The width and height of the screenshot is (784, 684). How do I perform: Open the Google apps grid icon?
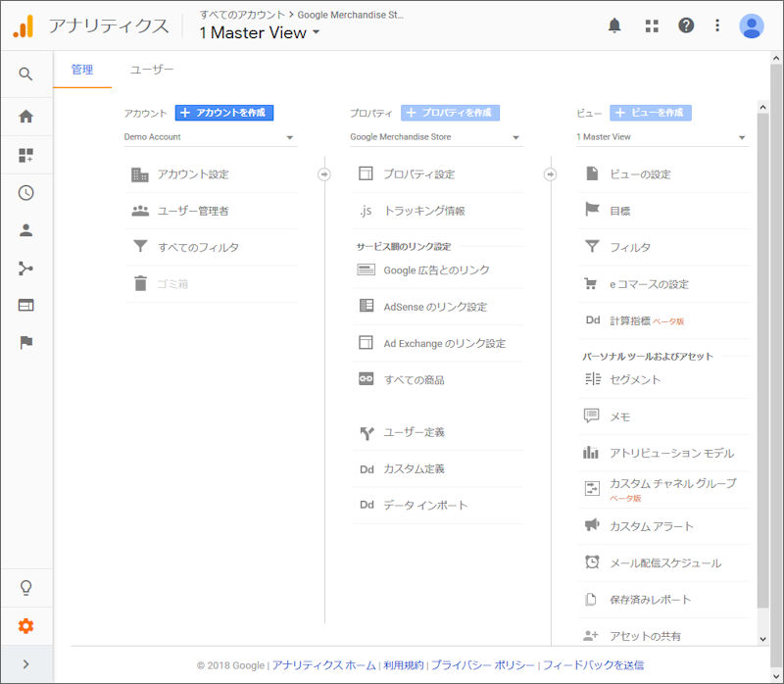pyautogui.click(x=652, y=25)
